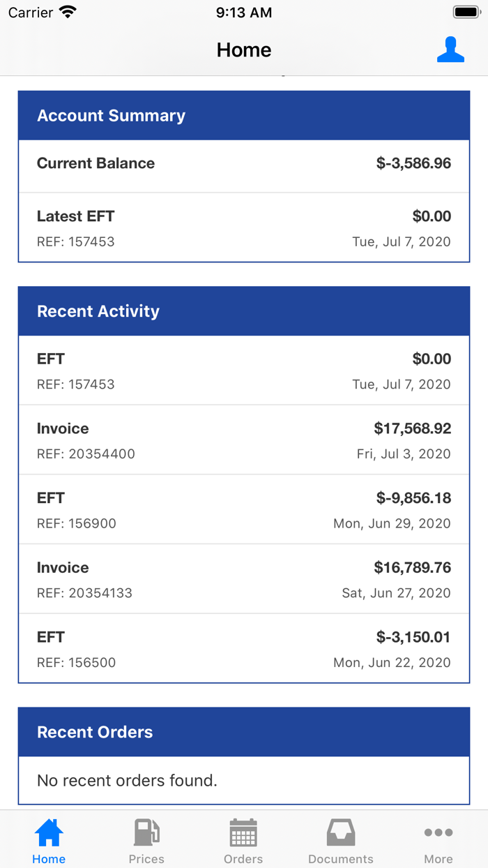This screenshot has width=488, height=868.
Task: Switch to the Documents tab label
Action: 341,859
